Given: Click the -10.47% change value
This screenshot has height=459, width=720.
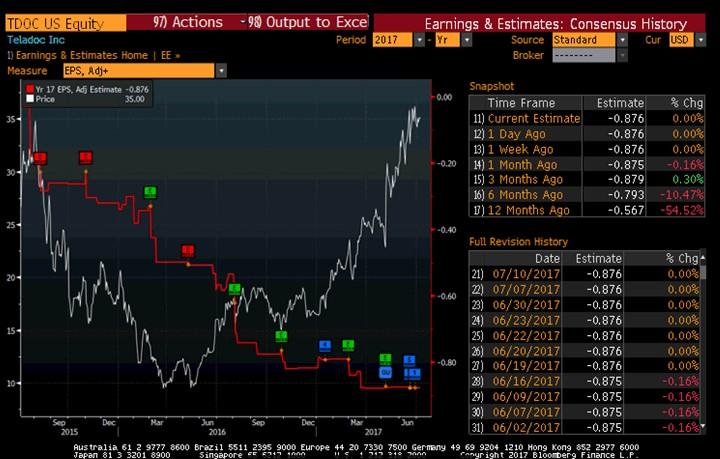Looking at the screenshot, I should click(681, 195).
